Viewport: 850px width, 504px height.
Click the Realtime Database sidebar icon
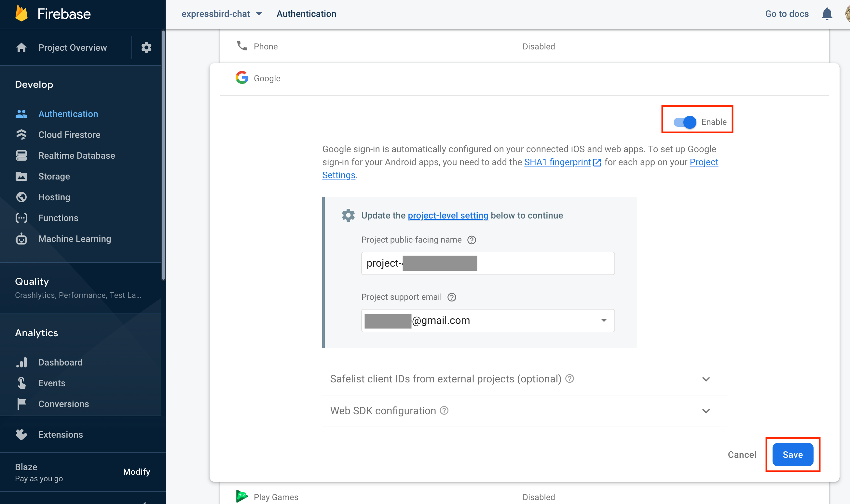coord(21,155)
